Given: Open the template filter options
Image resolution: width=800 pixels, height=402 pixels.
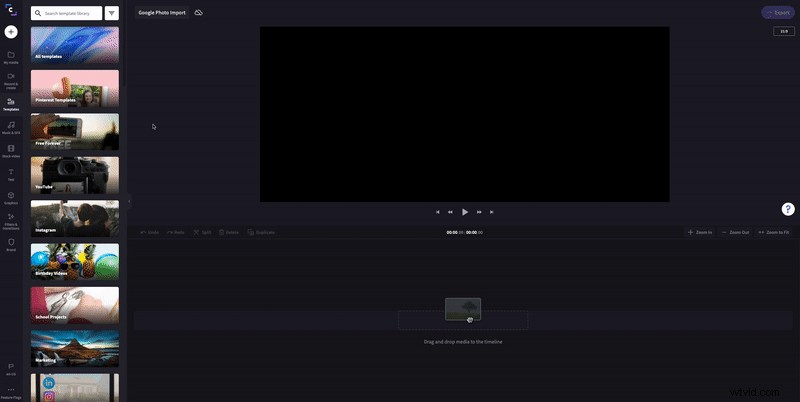Looking at the screenshot, I should tap(111, 13).
